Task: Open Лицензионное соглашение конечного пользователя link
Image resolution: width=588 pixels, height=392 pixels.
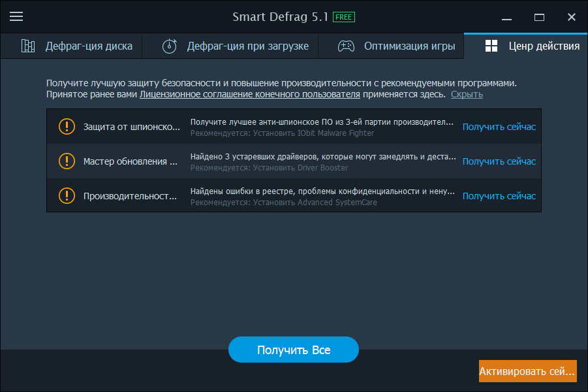Action: 250,94
